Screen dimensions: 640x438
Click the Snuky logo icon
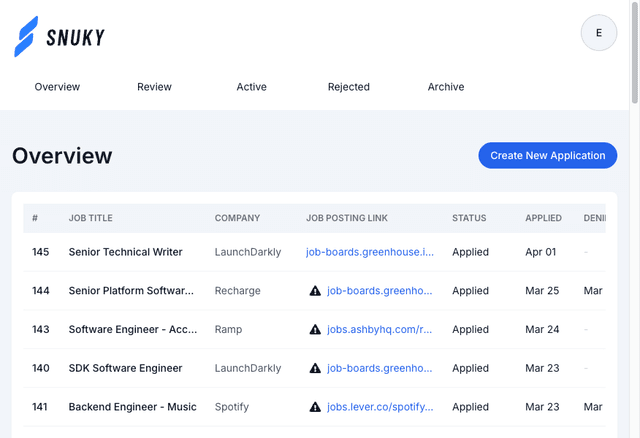coord(26,37)
